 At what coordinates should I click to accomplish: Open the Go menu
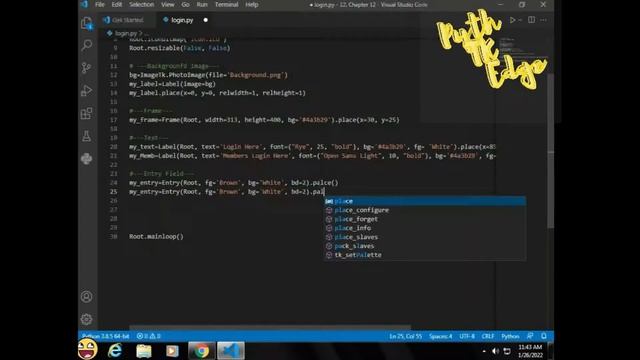pyautogui.click(x=185, y=4)
